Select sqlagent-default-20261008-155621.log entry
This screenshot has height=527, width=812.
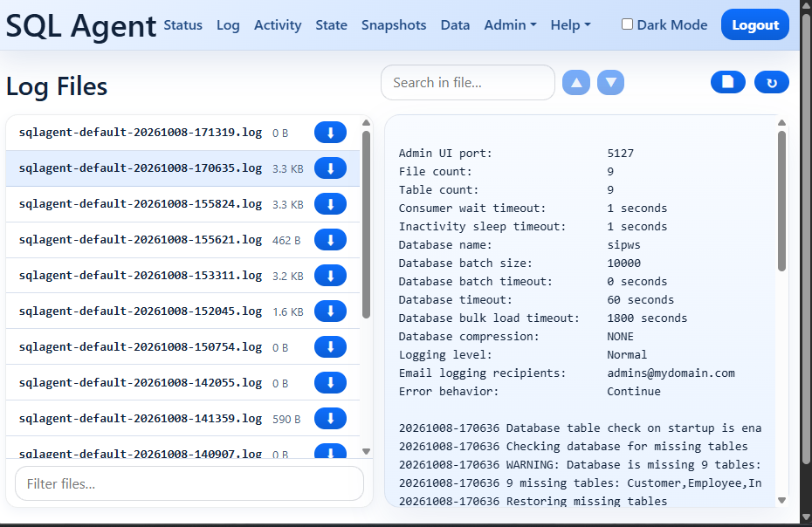point(182,240)
